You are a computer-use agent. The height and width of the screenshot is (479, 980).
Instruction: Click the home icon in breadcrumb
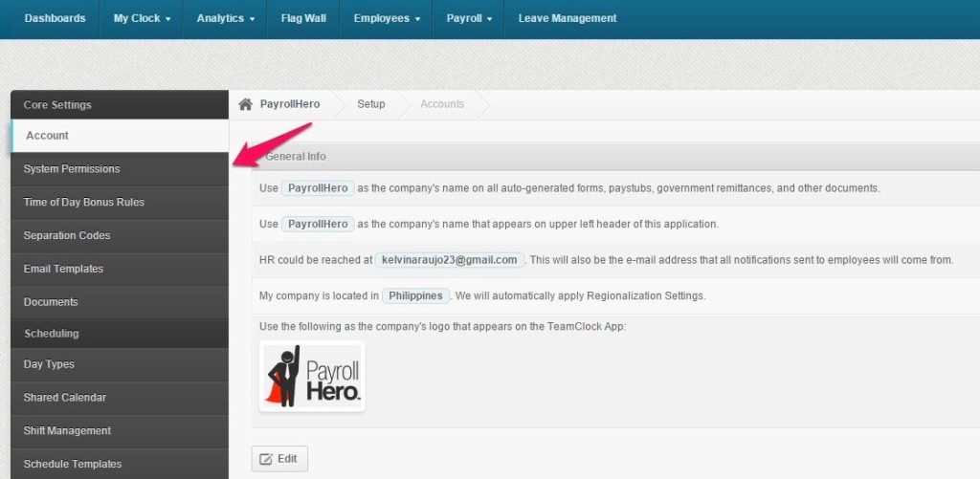coord(245,104)
